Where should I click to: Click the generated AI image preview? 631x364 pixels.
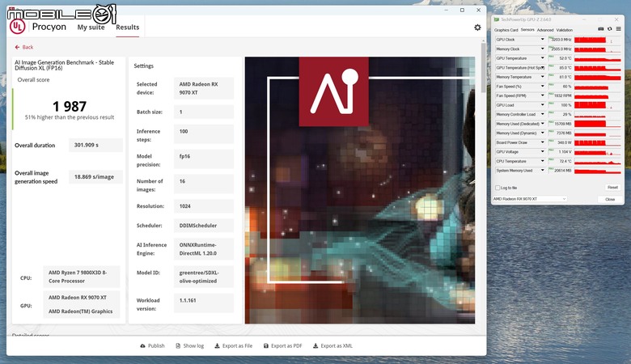[x=360, y=190]
